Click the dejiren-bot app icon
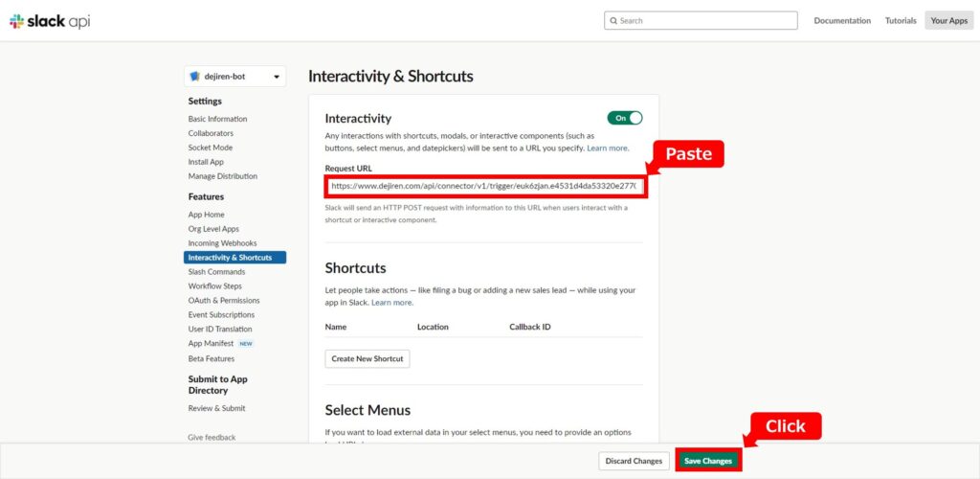Image resolution: width=980 pixels, height=479 pixels. pyautogui.click(x=194, y=77)
